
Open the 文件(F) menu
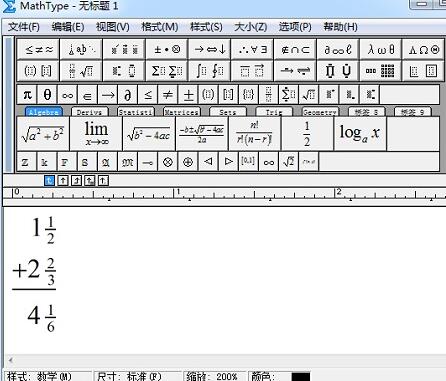click(x=24, y=27)
